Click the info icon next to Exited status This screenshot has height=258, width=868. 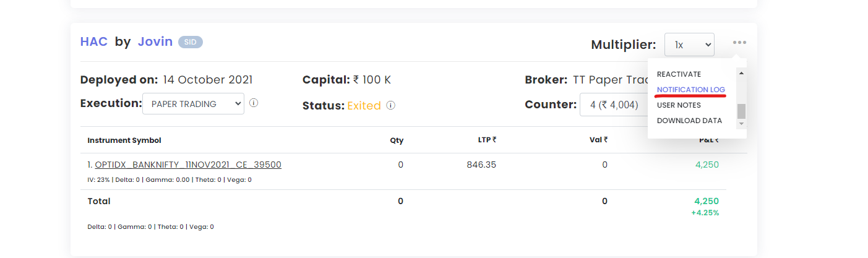click(x=391, y=106)
